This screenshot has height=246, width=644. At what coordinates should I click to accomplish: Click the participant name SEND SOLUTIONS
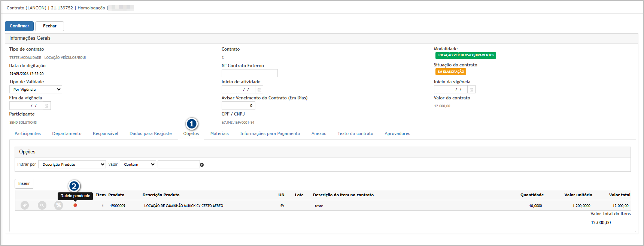pos(23,123)
